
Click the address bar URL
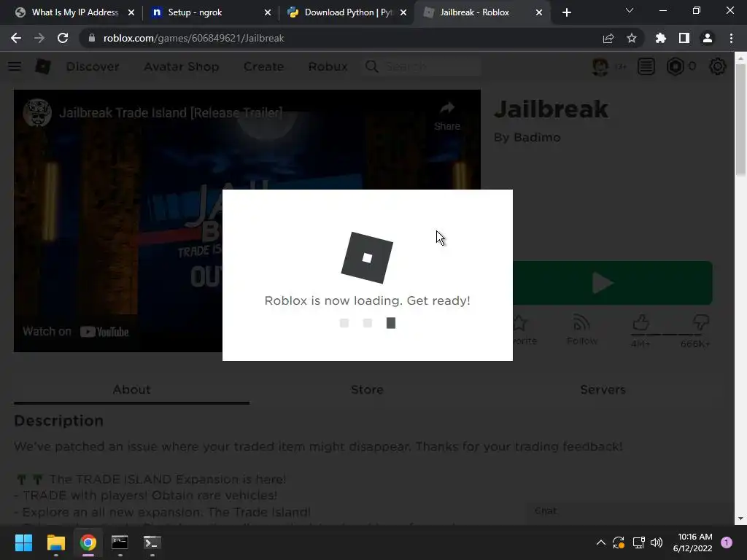194,38
